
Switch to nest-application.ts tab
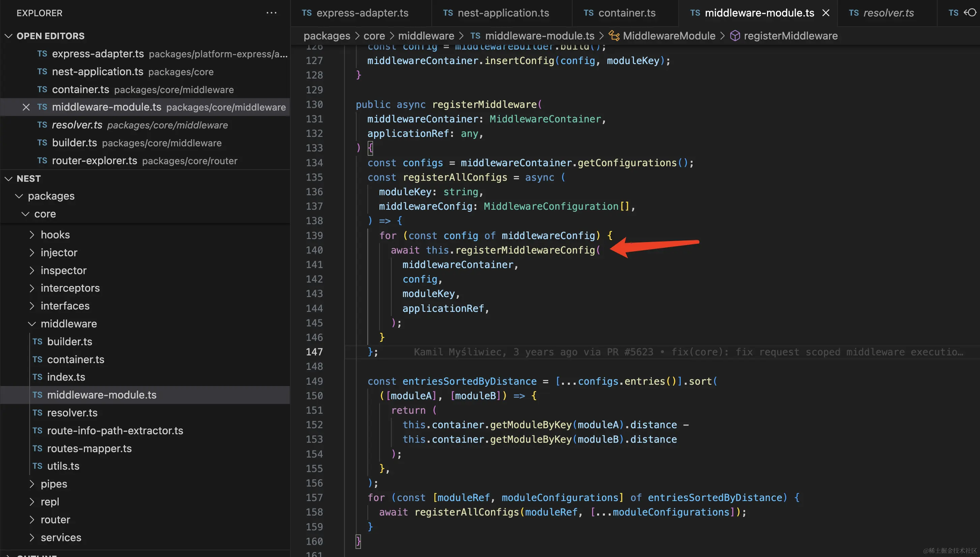pyautogui.click(x=502, y=13)
